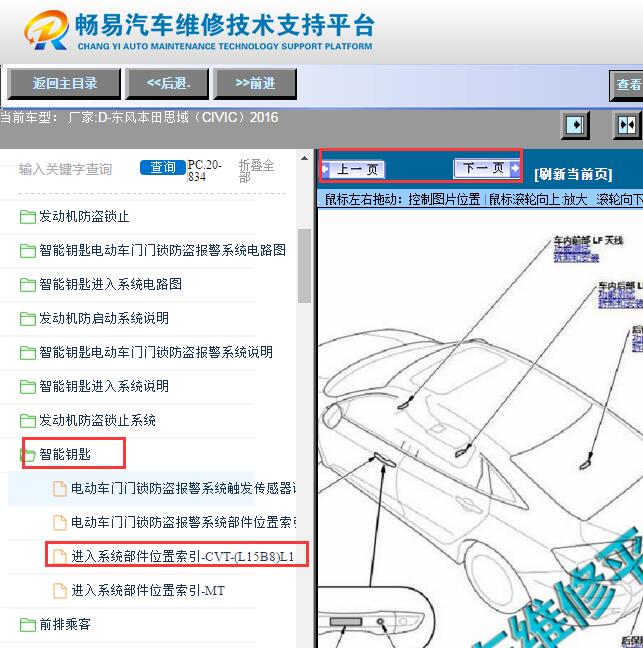Open document 电动车门门锁防盗报警系统部件位置索引
Viewport: 643px width, 648px height.
183,522
